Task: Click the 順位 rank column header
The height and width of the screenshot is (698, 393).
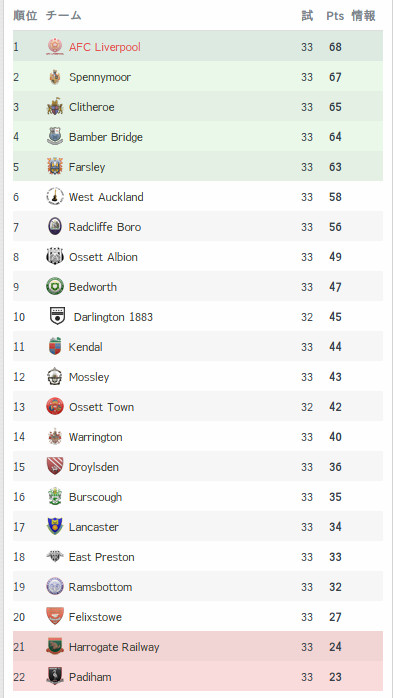Action: [x=25, y=16]
